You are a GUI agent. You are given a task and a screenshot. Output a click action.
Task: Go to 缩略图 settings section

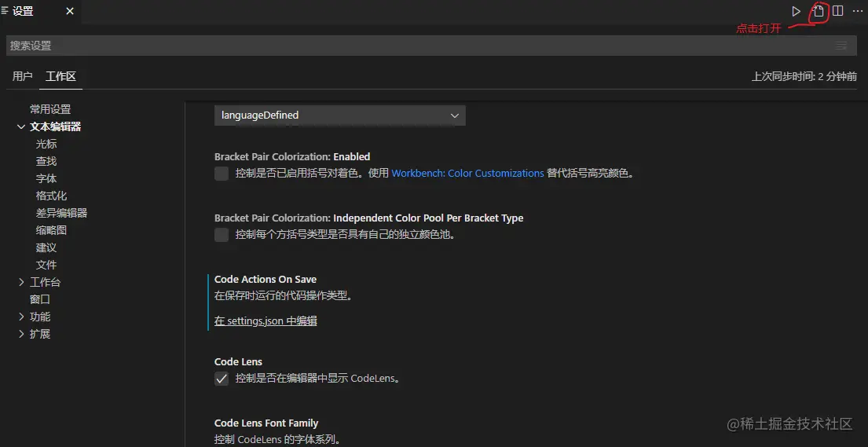pyautogui.click(x=52, y=230)
